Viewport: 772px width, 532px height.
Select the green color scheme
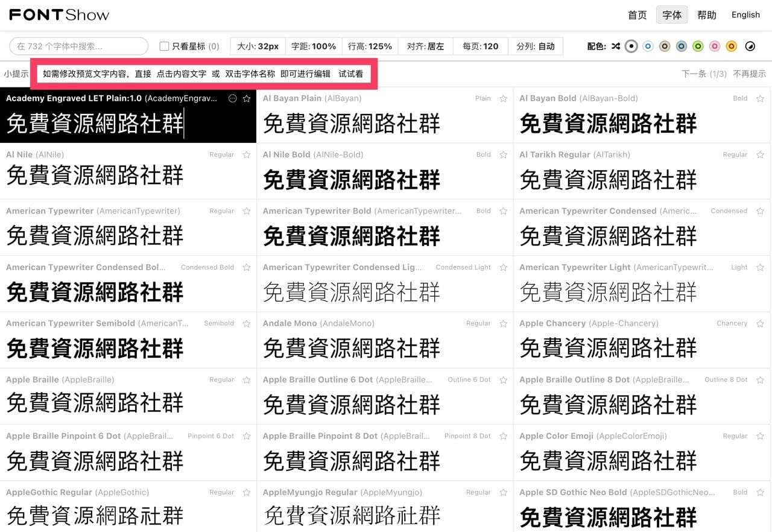pyautogui.click(x=698, y=46)
